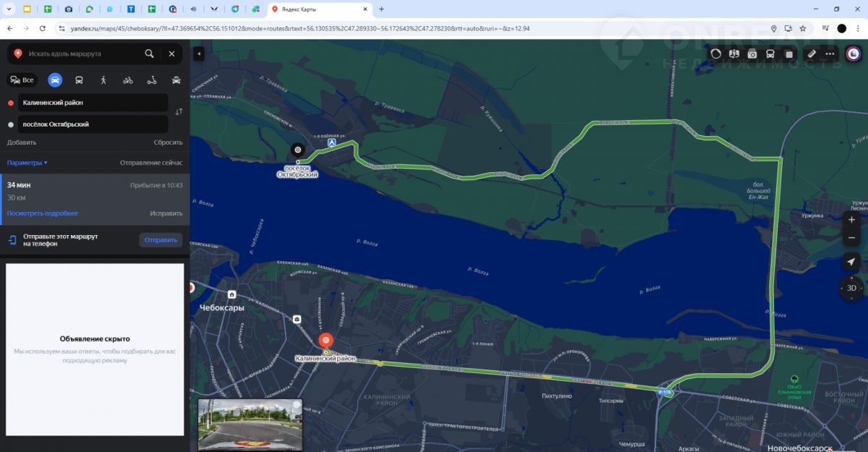Toggle the 3D map view
This screenshot has height=452, width=868.
click(851, 288)
